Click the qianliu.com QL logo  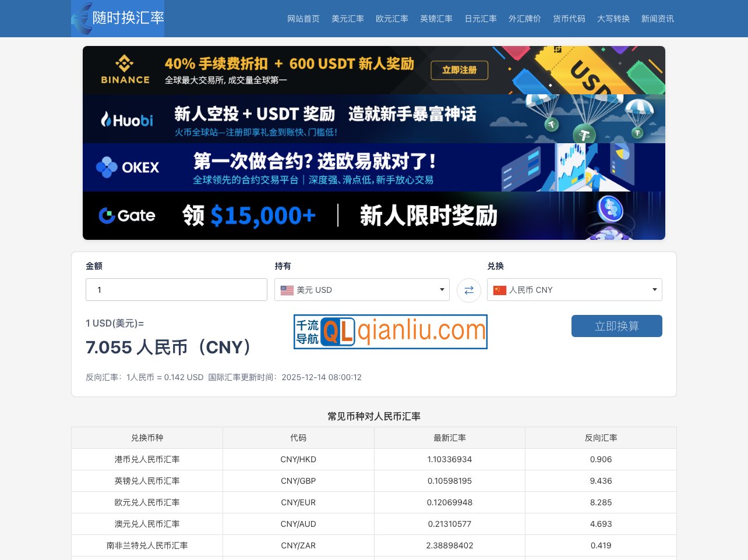click(x=338, y=331)
